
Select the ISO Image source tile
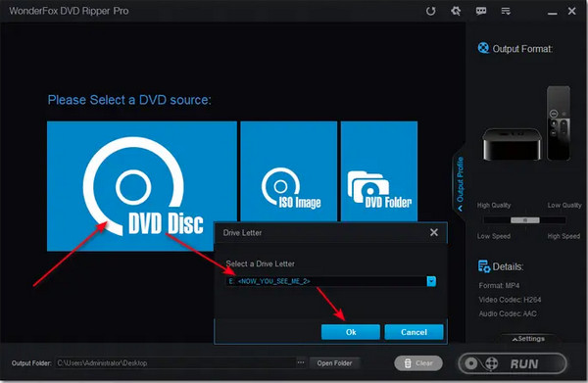click(289, 171)
